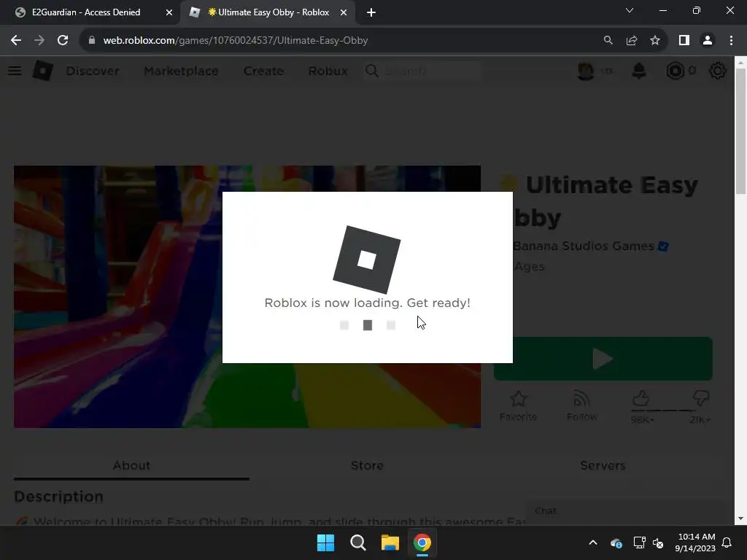Focus the Roblox search field

[x=422, y=71]
